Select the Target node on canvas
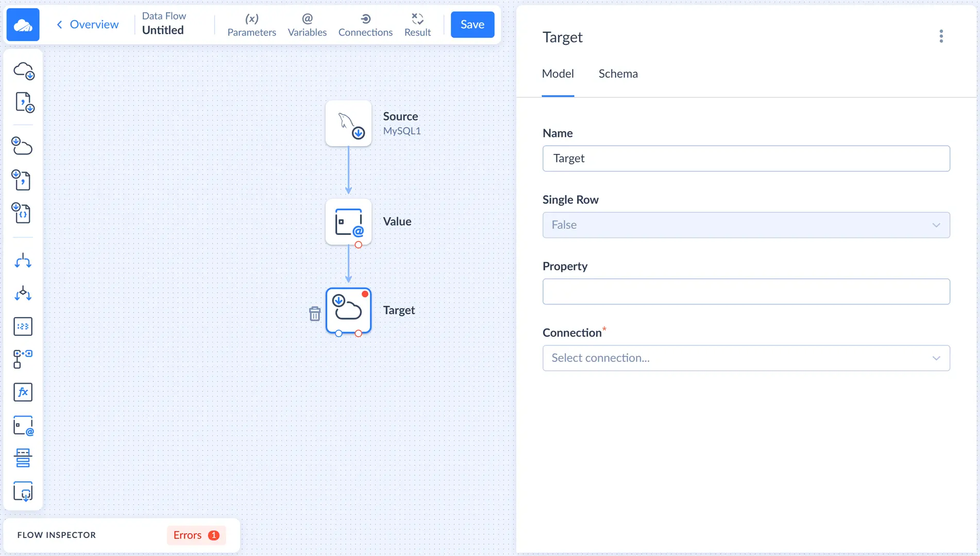 [348, 310]
